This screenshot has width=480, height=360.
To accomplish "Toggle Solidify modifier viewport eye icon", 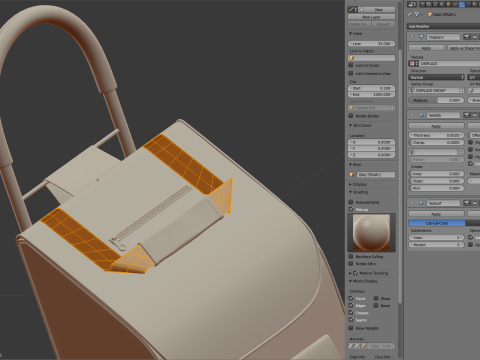I will click(475, 115).
